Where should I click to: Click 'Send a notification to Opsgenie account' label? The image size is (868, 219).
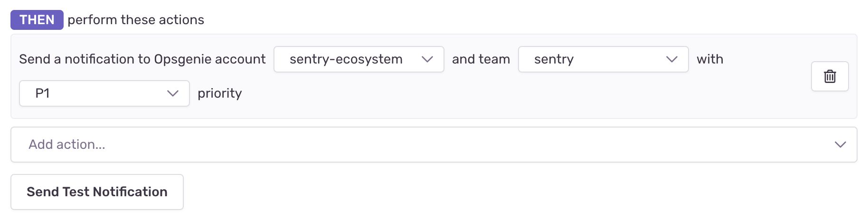142,59
